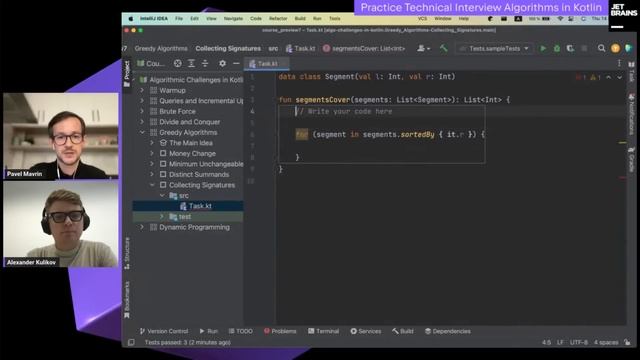Image resolution: width=640 pixels, height=360 pixels.
Task: Select the Task.kt editor tab
Action: (267, 64)
